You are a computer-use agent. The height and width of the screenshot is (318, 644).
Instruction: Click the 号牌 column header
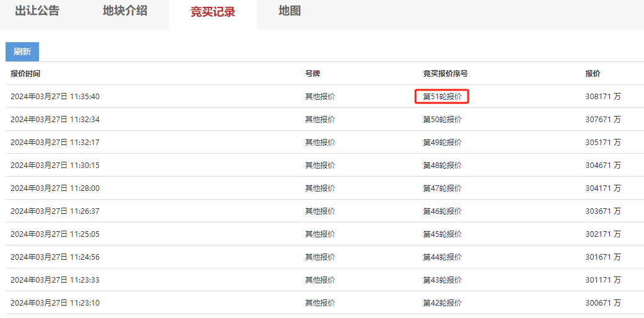[313, 74]
